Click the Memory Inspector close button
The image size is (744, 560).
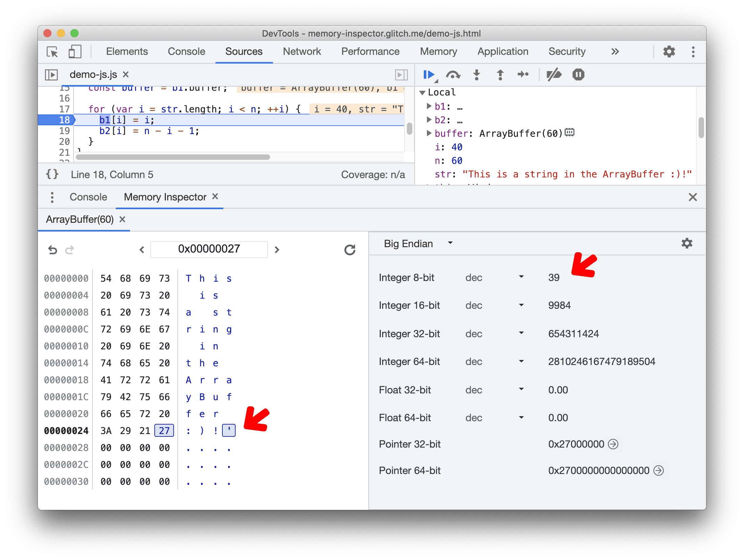pos(218,196)
